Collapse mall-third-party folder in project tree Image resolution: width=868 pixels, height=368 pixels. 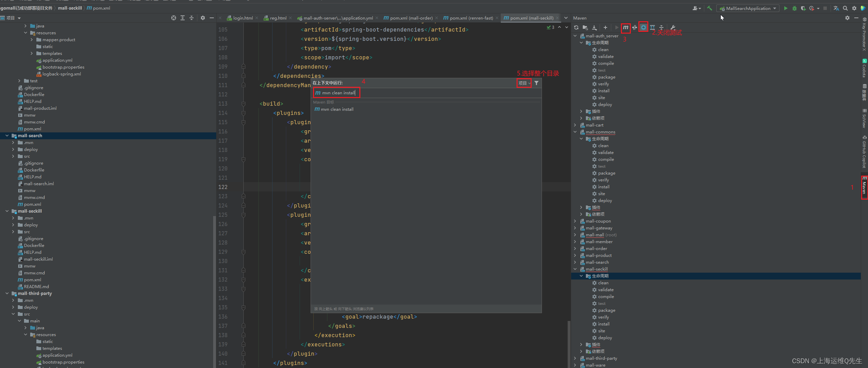coord(7,294)
